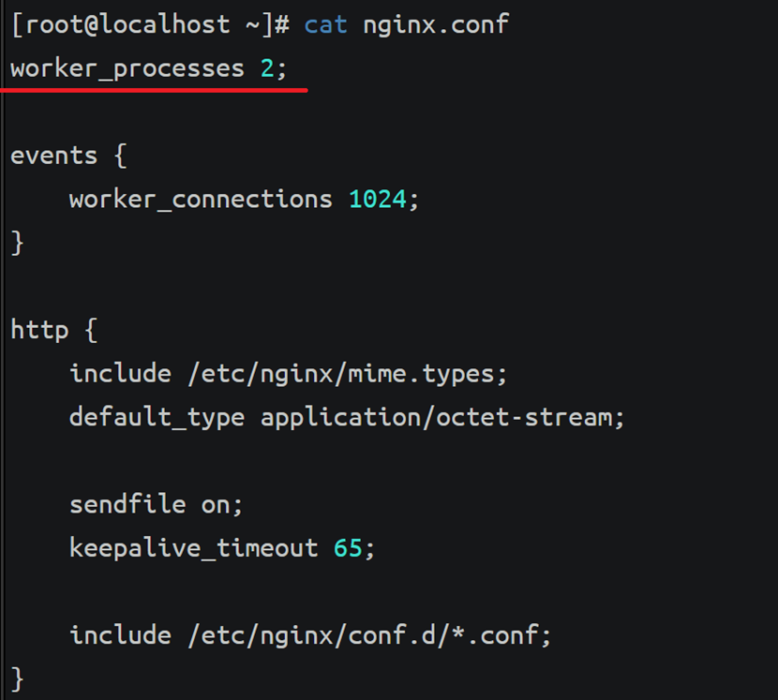This screenshot has width=778, height=700.
Task: Click the /etc/nginx/conf.d/*.conf path
Action: [x=364, y=635]
